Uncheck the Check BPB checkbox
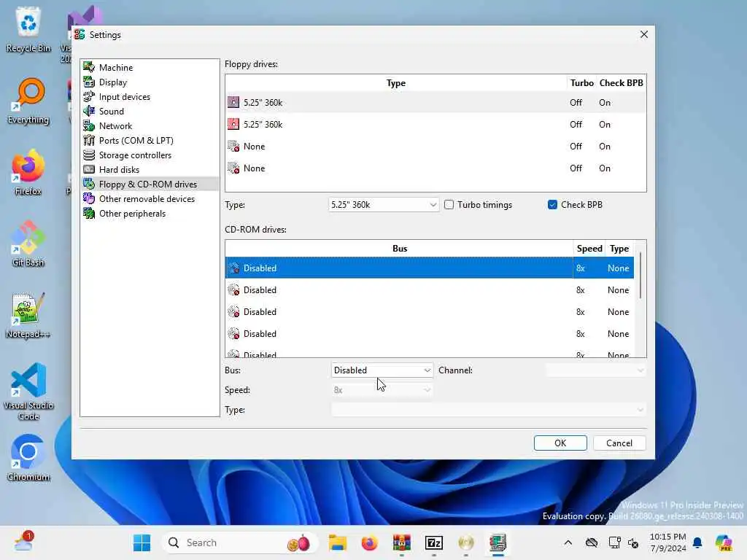Screen dimensions: 747x560 (553, 205)
